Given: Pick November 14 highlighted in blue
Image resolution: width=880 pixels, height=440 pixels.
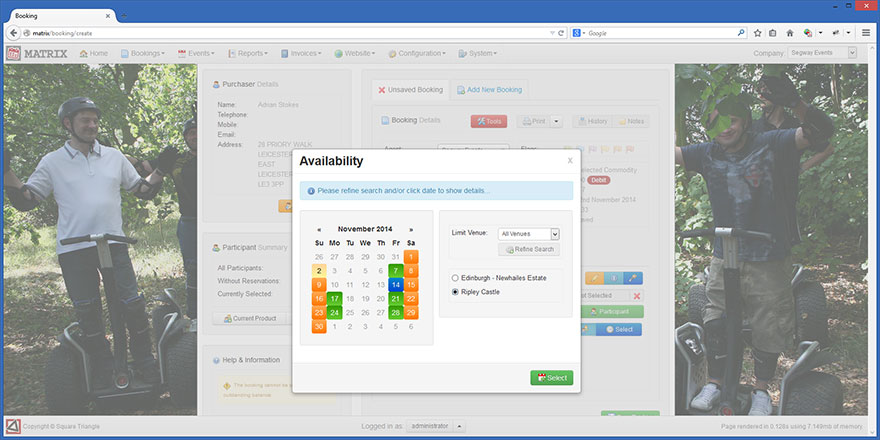Looking at the screenshot, I should [x=396, y=285].
